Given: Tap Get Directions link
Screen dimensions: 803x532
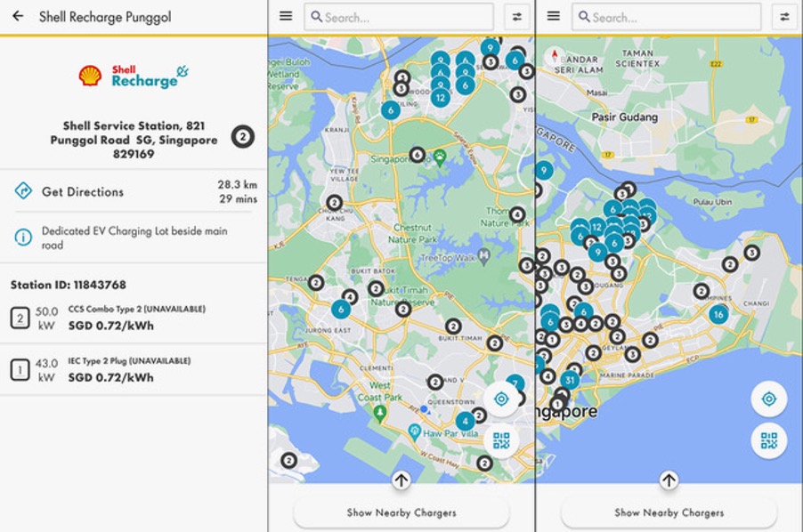Looking at the screenshot, I should 82,191.
